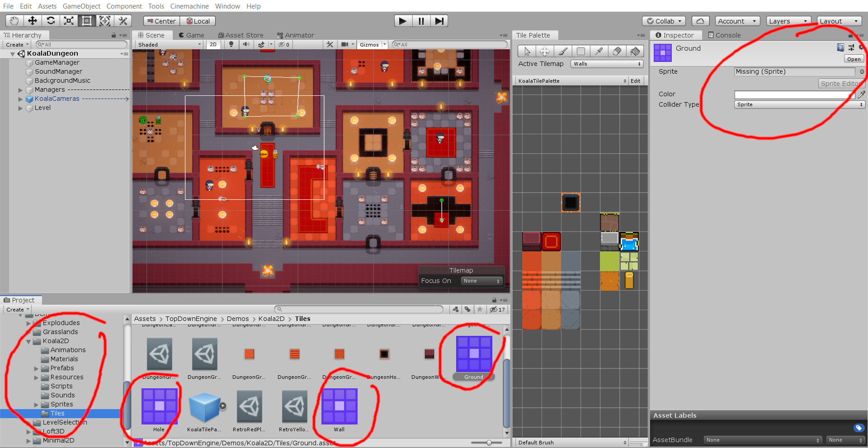The width and height of the screenshot is (868, 448).
Task: Click the Open button on the Ground tile Inspector
Action: click(x=854, y=59)
